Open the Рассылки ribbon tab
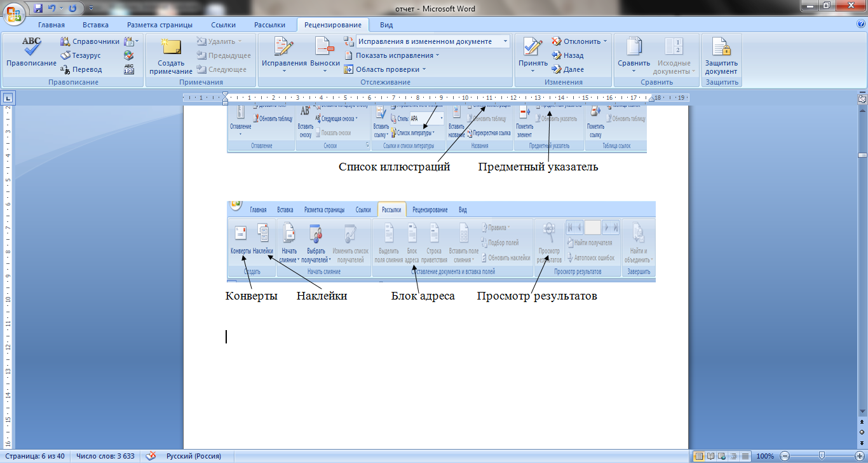 pos(269,25)
